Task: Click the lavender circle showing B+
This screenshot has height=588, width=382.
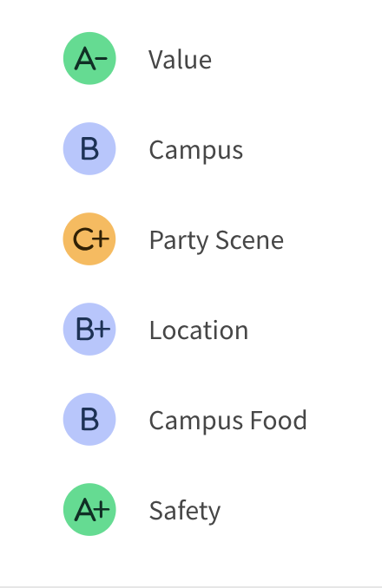Action: point(89,329)
